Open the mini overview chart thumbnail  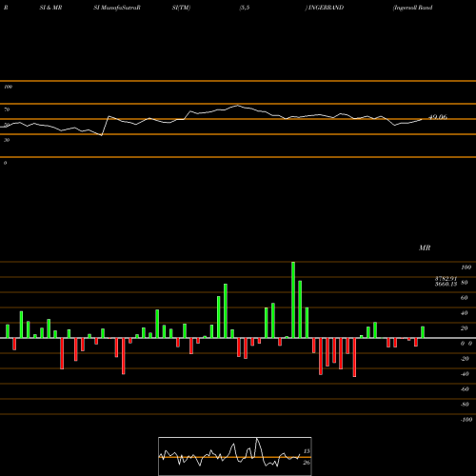(235, 456)
